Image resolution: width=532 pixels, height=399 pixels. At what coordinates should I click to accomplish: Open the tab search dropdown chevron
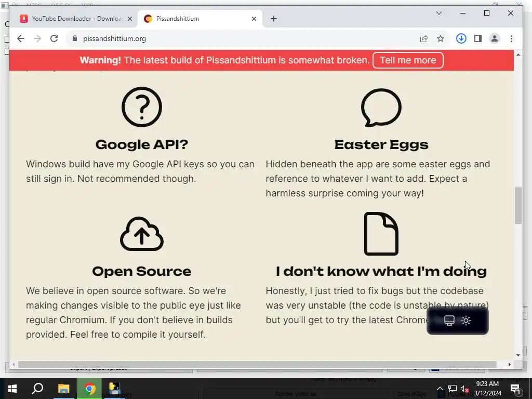coord(438,13)
